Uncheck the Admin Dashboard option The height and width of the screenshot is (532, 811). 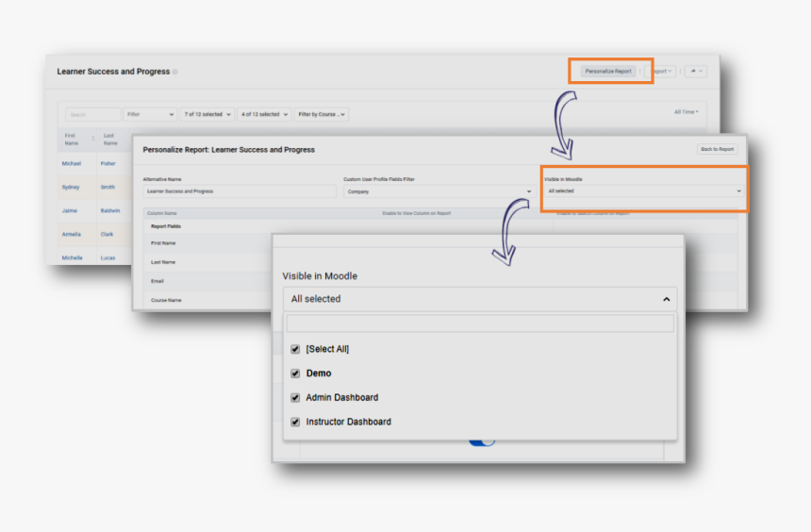click(x=295, y=398)
